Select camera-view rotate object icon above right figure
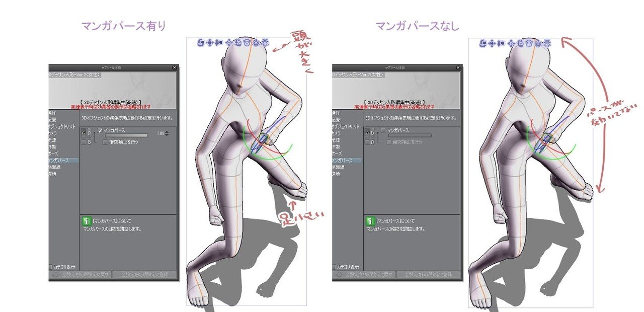The image size is (644, 312). tap(520, 43)
